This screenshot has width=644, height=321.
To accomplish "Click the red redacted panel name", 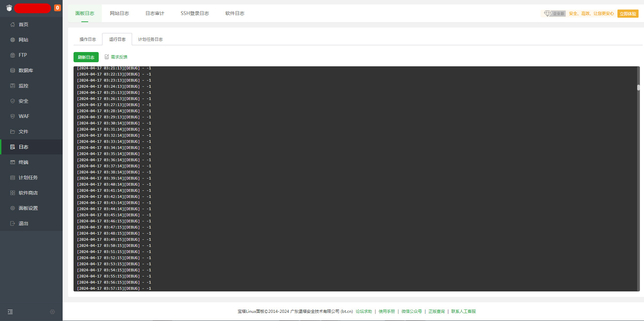I will pos(32,8).
